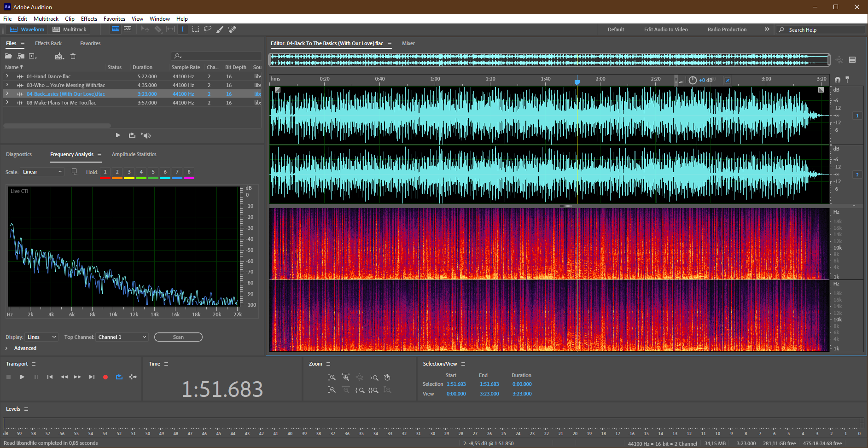Click the Skip Selection transport icon

[x=133, y=377]
